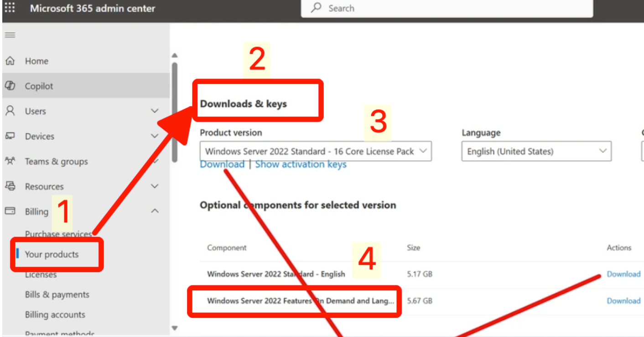Click the Home house icon
This screenshot has width=644, height=337.
[x=10, y=61]
